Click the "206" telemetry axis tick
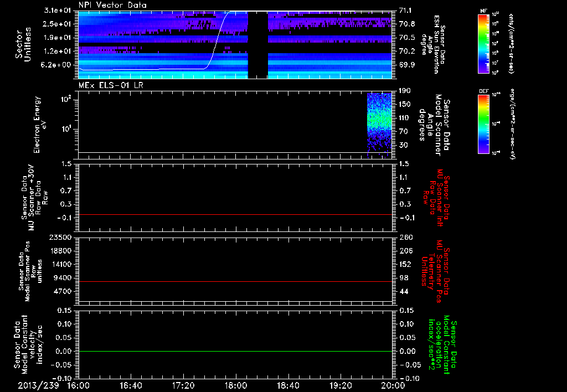The image size is (567, 392). [406, 251]
